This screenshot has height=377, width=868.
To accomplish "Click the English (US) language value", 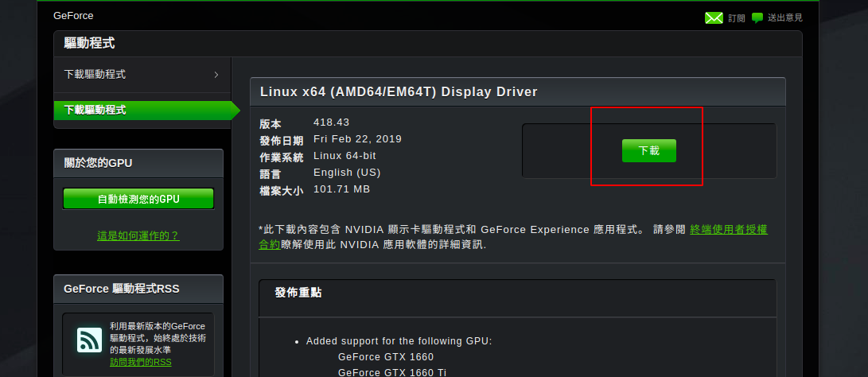I will point(347,172).
